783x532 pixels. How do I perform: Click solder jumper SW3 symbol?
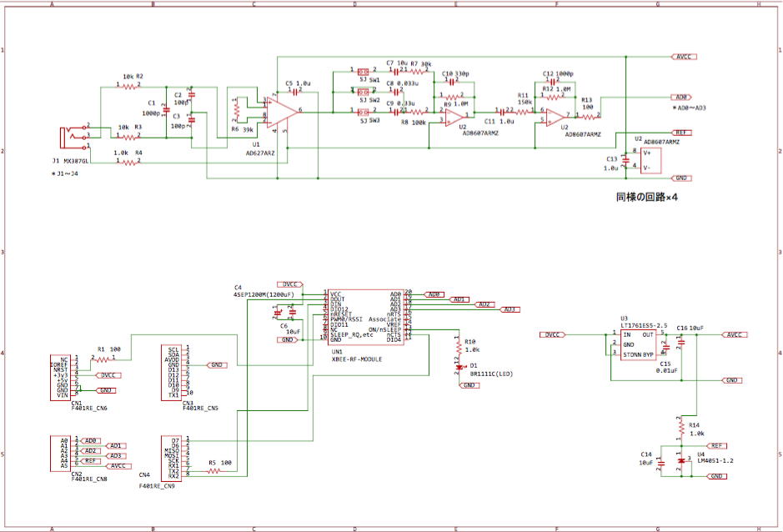pyautogui.click(x=364, y=113)
